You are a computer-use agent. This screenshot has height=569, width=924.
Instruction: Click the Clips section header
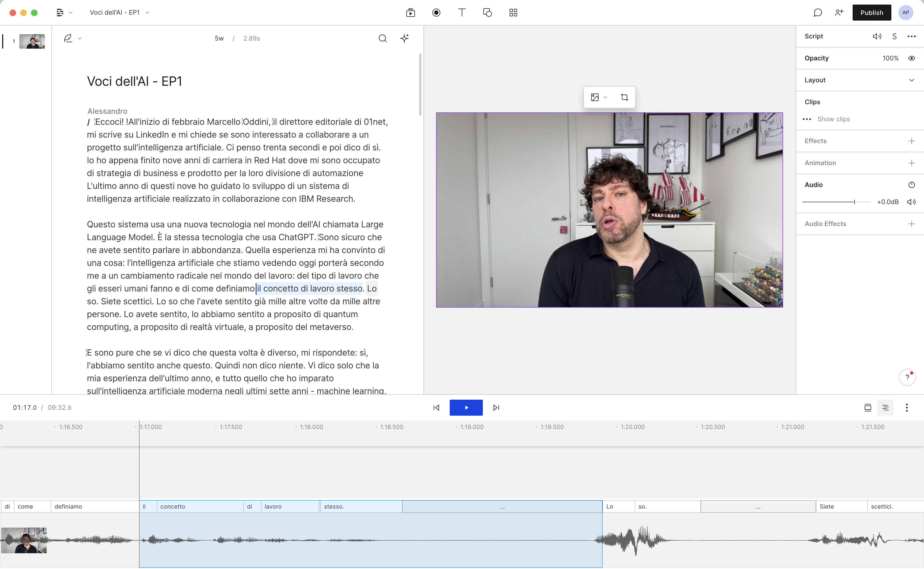812,102
